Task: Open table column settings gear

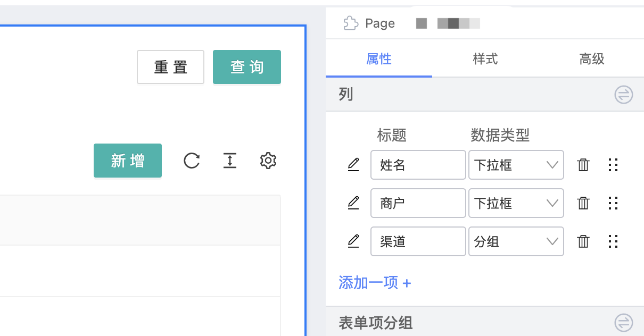Action: [268, 161]
